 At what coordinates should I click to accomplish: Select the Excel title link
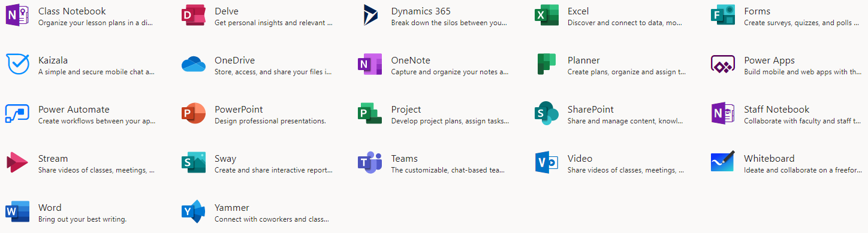[578, 11]
